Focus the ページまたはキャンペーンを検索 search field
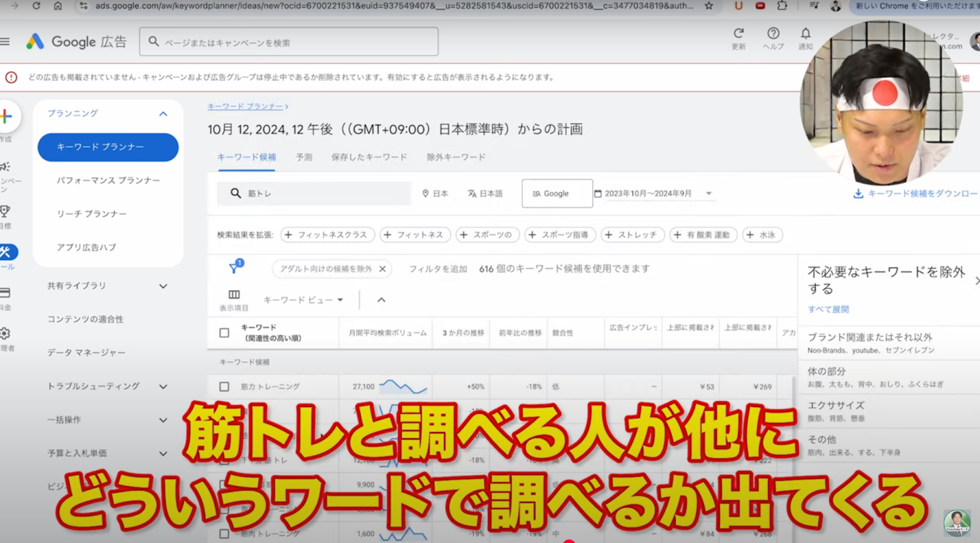 point(288,42)
